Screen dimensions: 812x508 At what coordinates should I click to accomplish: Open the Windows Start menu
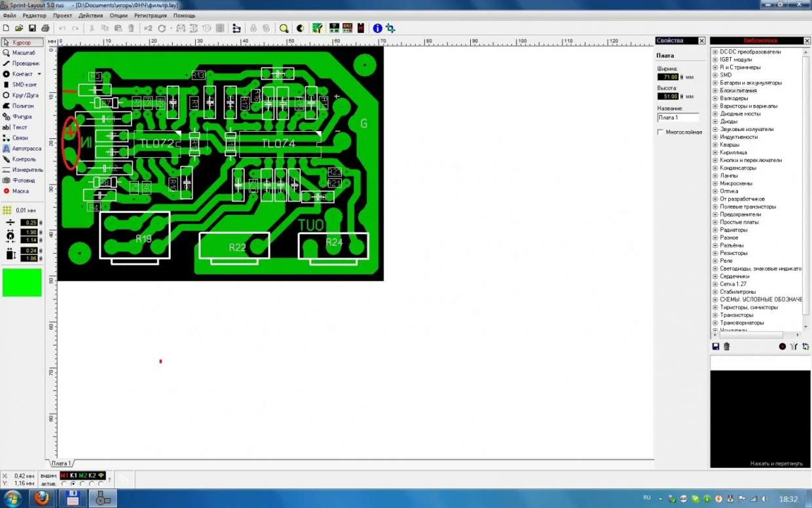pos(11,498)
